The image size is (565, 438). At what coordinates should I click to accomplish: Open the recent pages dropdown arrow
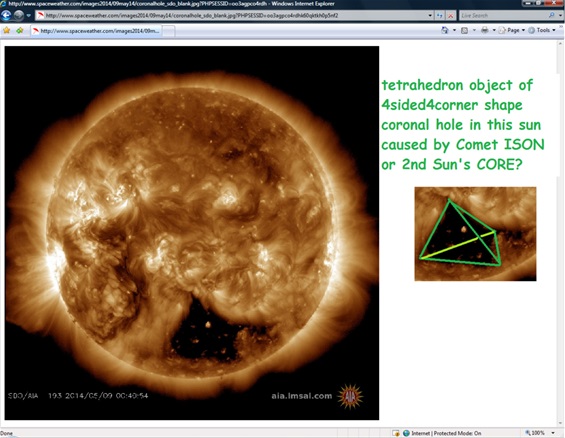coord(28,15)
